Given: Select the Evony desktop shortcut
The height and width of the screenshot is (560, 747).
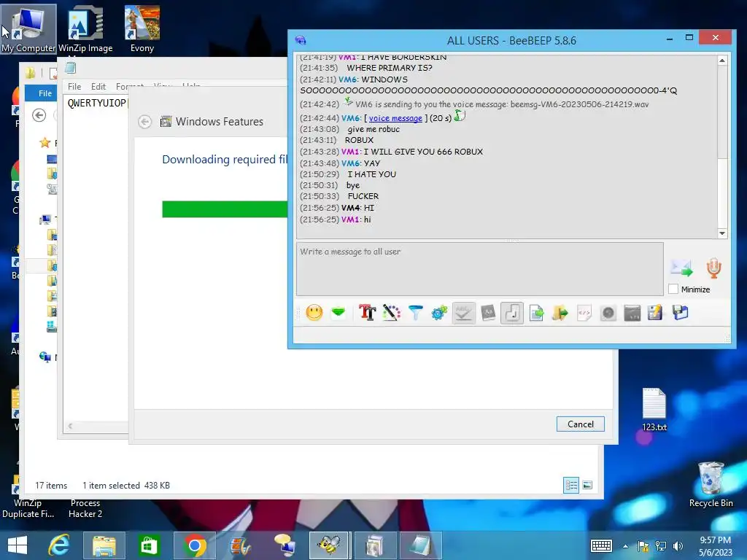Looking at the screenshot, I should 142,29.
